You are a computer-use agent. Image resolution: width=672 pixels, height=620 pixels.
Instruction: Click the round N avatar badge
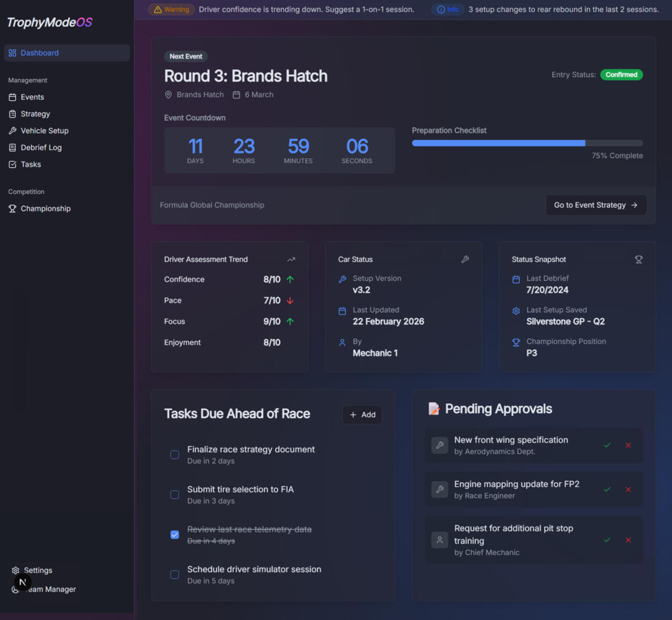[x=23, y=582]
